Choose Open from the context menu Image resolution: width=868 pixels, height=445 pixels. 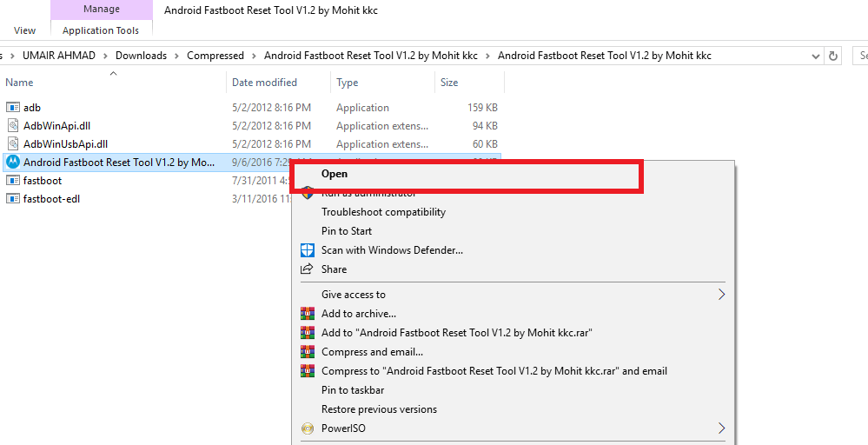tap(335, 174)
